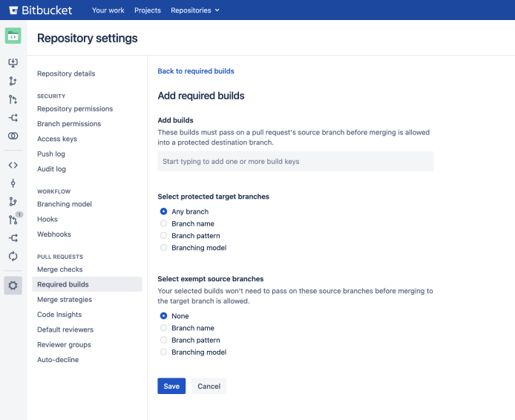
Task: Click the green repository avatar icon
Action: pos(13,36)
